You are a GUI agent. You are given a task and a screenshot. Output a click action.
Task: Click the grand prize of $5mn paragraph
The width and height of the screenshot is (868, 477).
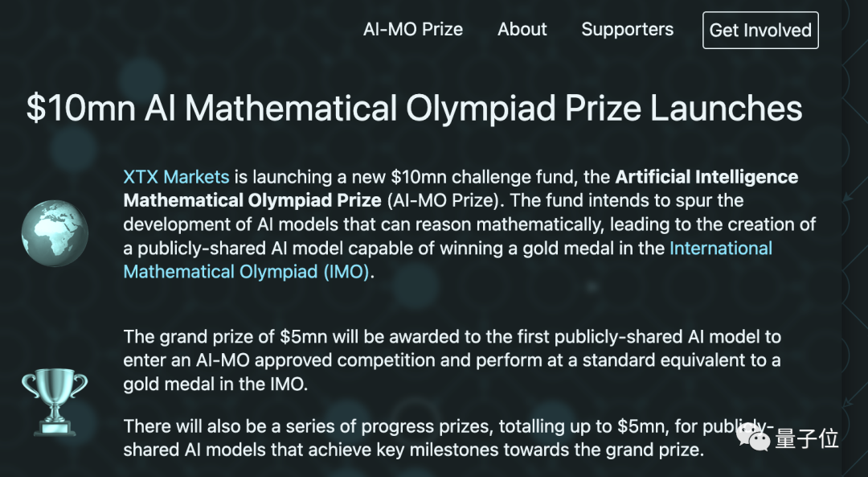(x=452, y=360)
